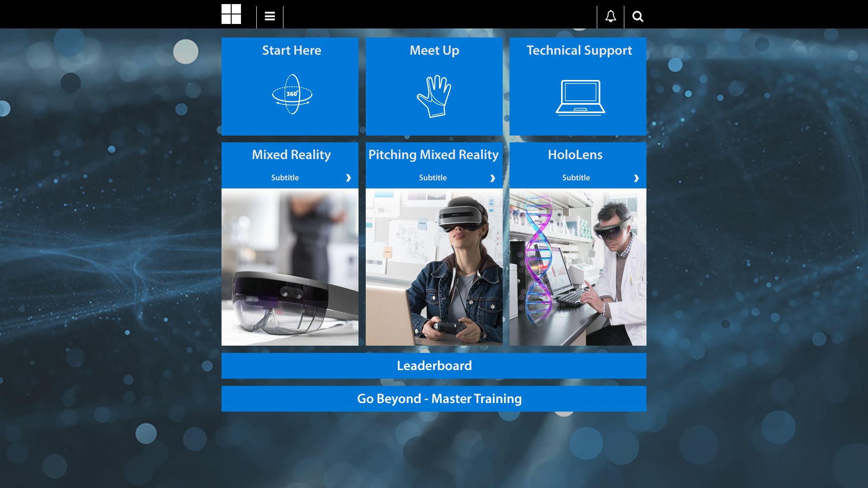This screenshot has height=488, width=868.
Task: Expand Pitching Mixed Reality chevron arrow
Action: [493, 178]
